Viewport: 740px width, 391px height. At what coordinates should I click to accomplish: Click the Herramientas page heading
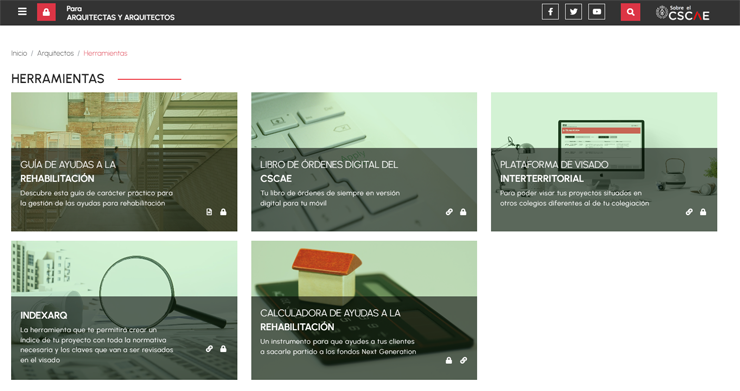tap(58, 78)
